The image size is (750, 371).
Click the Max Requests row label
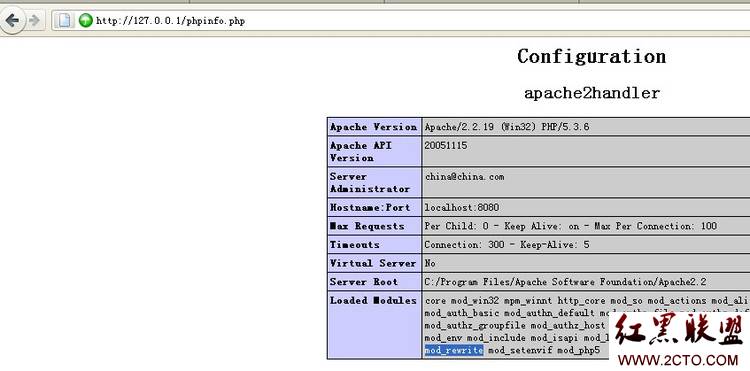(x=367, y=226)
